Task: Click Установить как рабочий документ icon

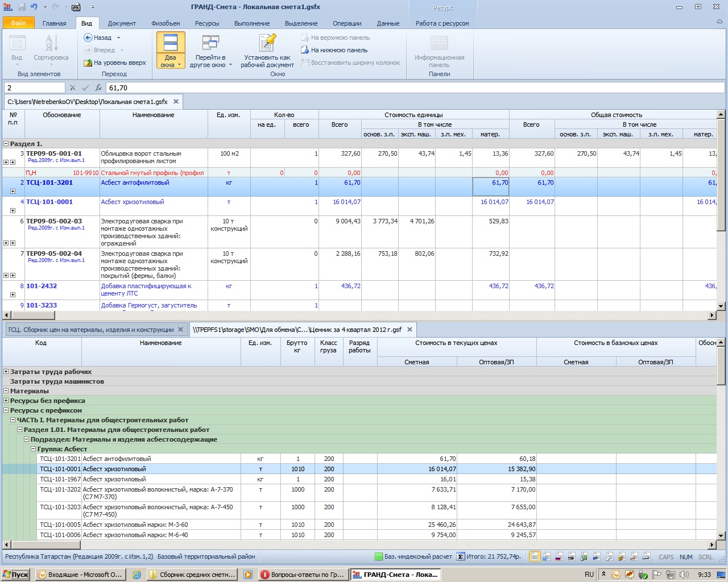Action: pos(267,43)
